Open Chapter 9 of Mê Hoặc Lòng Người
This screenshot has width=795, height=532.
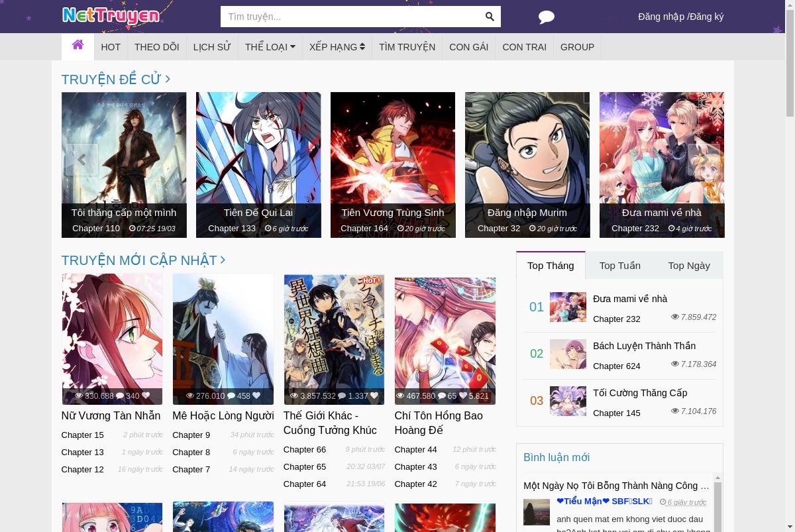[191, 435]
